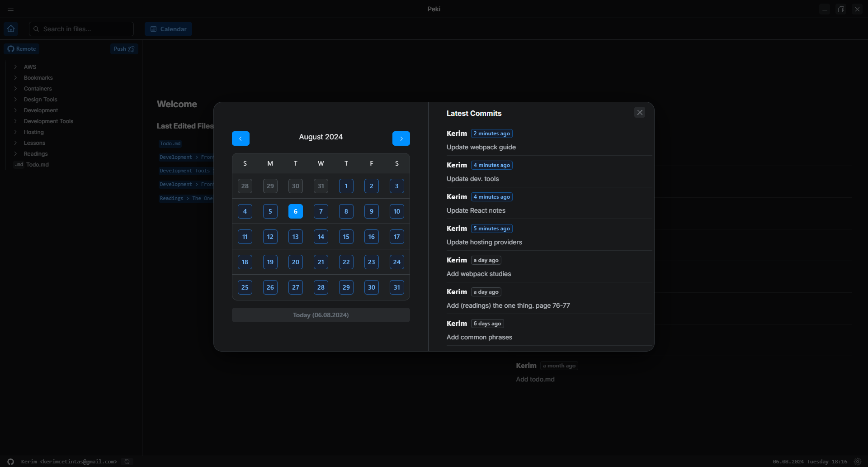Expand the Bookmarks folder
This screenshot has height=467, width=868.
click(x=38, y=78)
